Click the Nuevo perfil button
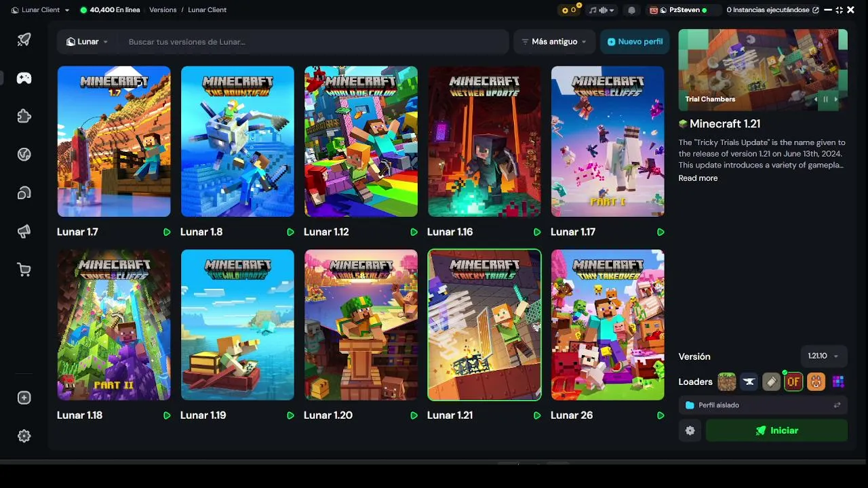The height and width of the screenshot is (488, 868). pos(635,41)
